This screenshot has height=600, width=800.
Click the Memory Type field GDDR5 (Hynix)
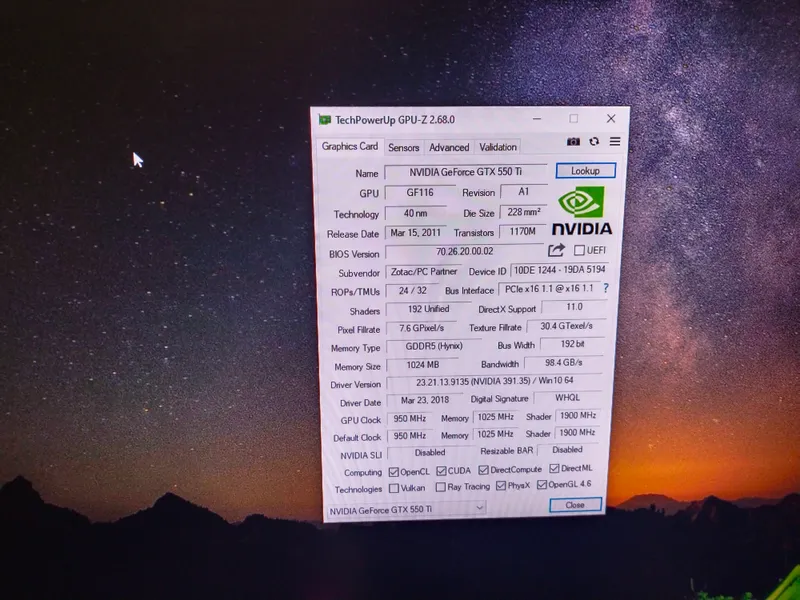pyautogui.click(x=434, y=346)
